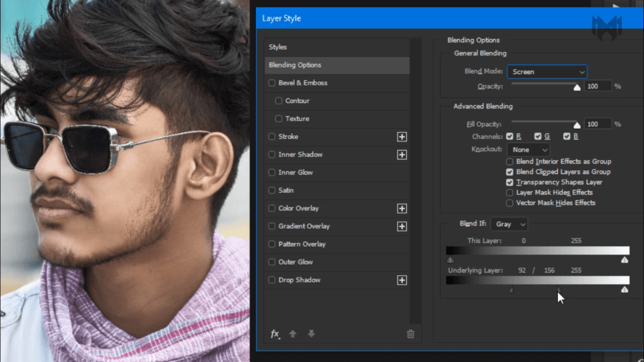Add another Stroke effect with plus icon
The image size is (644, 362).
pos(402,136)
